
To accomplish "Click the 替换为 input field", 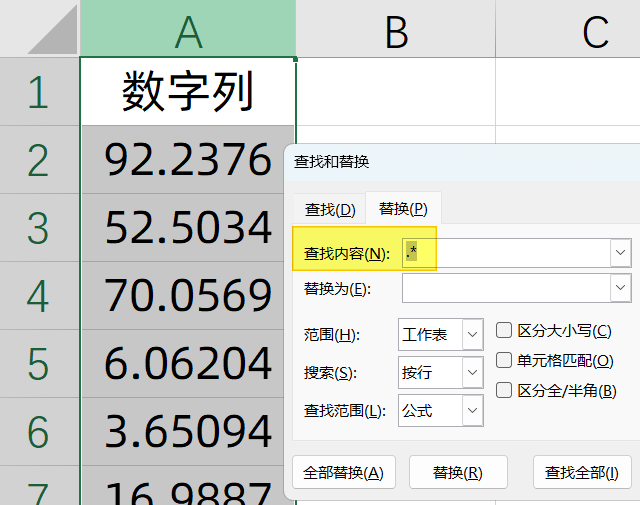I will tap(506, 288).
